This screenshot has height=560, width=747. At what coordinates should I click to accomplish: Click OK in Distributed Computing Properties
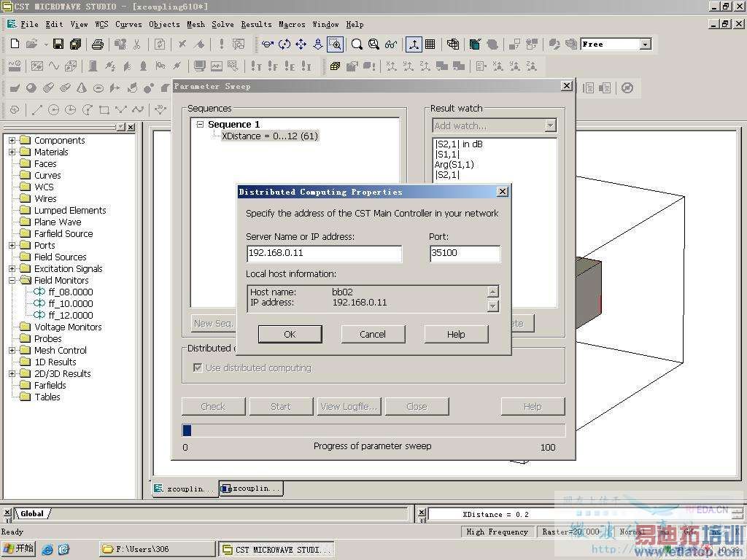click(x=290, y=334)
